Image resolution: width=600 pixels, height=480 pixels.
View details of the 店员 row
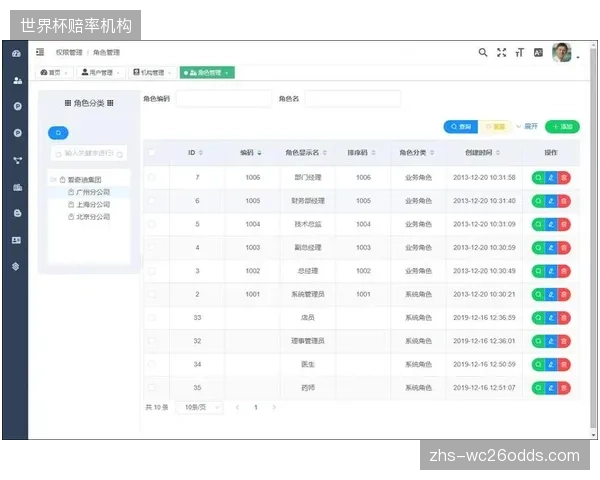coord(538,318)
